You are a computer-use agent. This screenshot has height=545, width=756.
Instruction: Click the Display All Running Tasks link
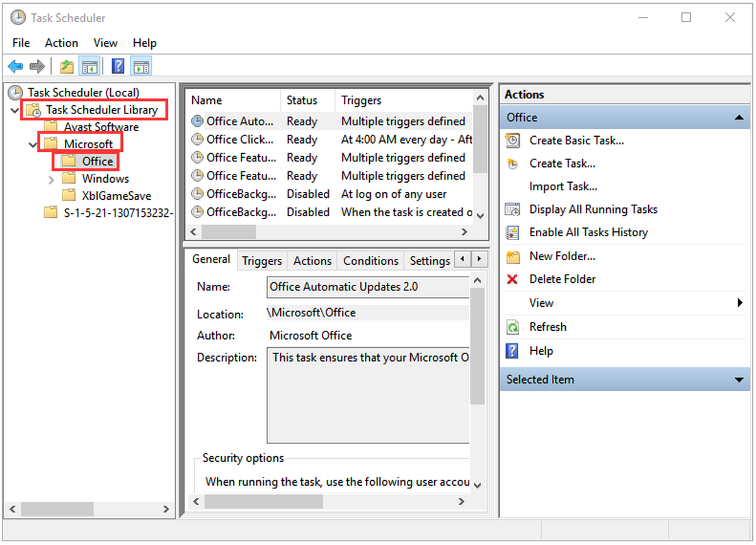coord(593,209)
